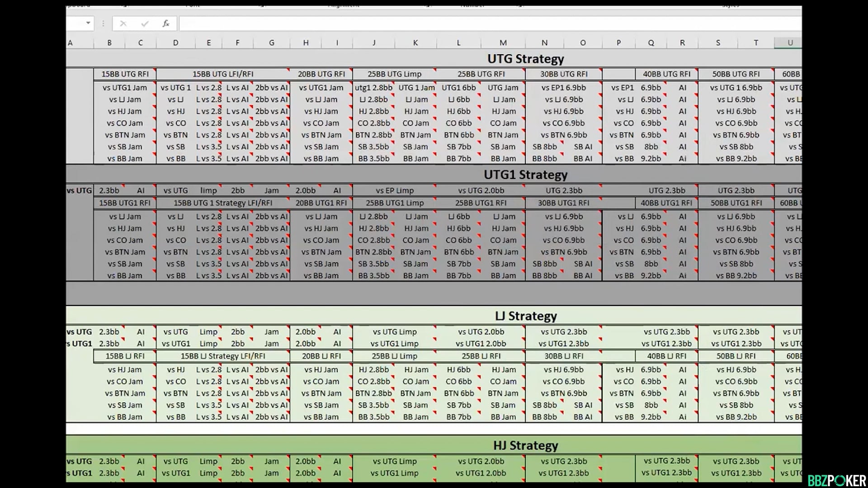This screenshot has height=488, width=868.
Task: Click the formula bar Enter checkmark icon
Action: point(145,23)
